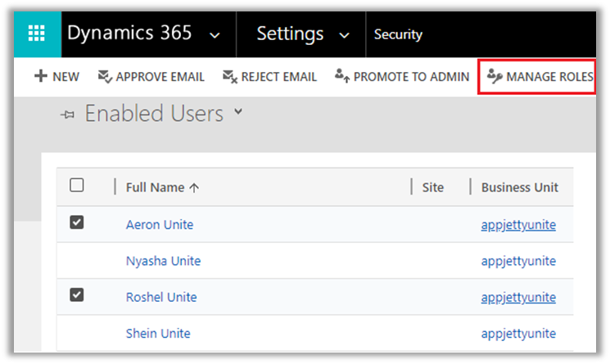The image size is (610, 364).
Task: Open the app launcher waffle icon
Action: pyautogui.click(x=37, y=34)
